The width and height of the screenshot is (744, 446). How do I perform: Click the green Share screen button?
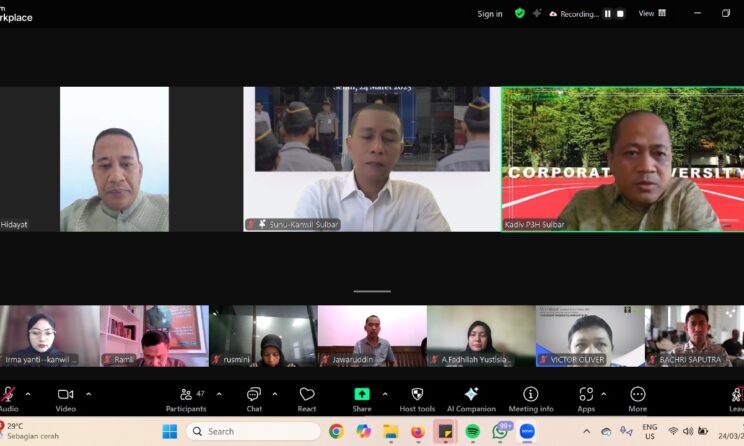pos(362,394)
